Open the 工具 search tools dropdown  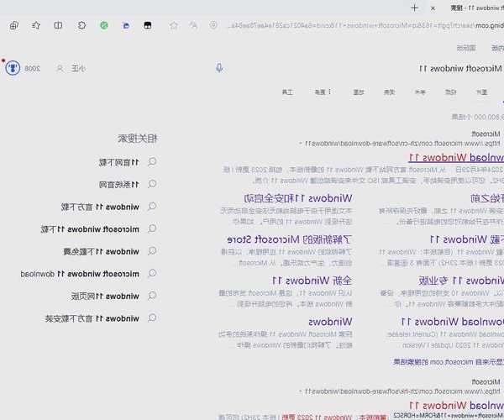pyautogui.click(x=286, y=92)
